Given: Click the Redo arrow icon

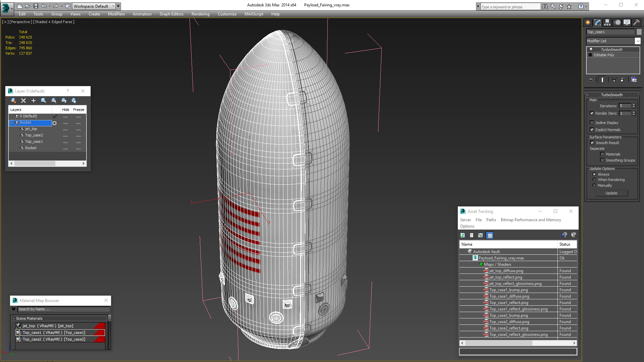Looking at the screenshot, I should click(x=56, y=6).
